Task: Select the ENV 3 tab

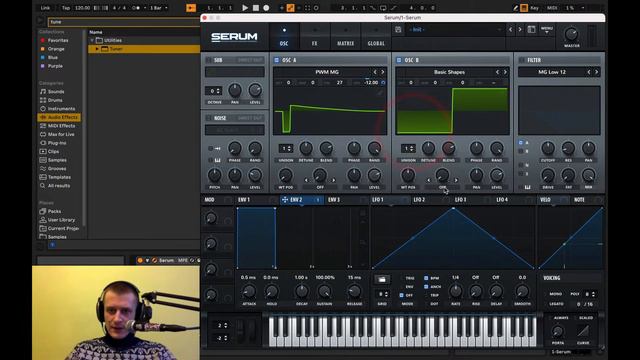Action: pyautogui.click(x=334, y=200)
